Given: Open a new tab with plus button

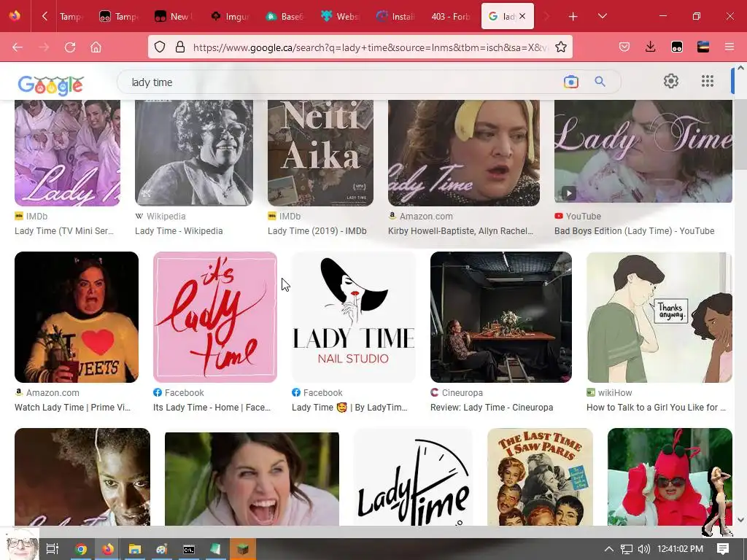Looking at the screenshot, I should pyautogui.click(x=573, y=17).
